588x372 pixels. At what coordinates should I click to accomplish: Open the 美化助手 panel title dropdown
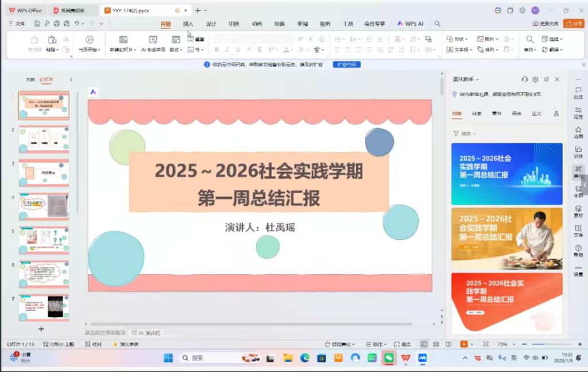click(466, 79)
